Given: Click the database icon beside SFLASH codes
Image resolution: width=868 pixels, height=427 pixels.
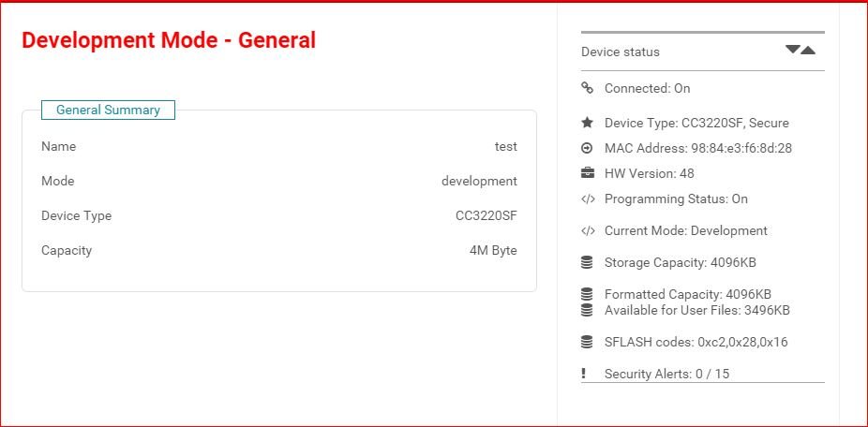Looking at the screenshot, I should pos(588,342).
